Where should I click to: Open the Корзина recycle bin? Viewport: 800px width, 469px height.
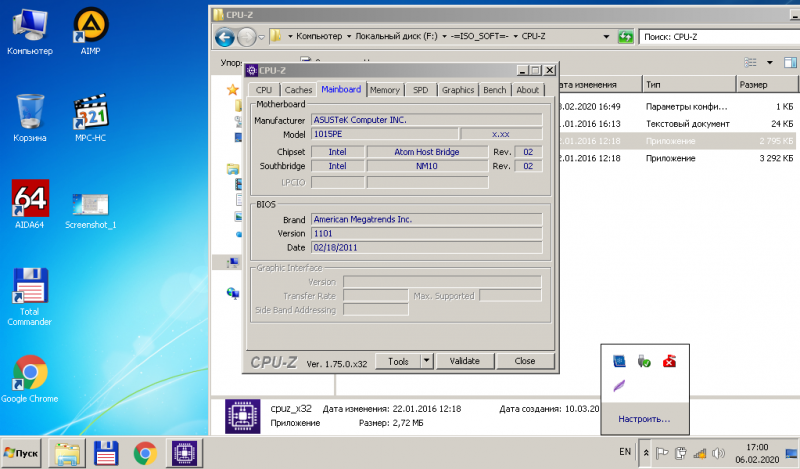pyautogui.click(x=30, y=118)
